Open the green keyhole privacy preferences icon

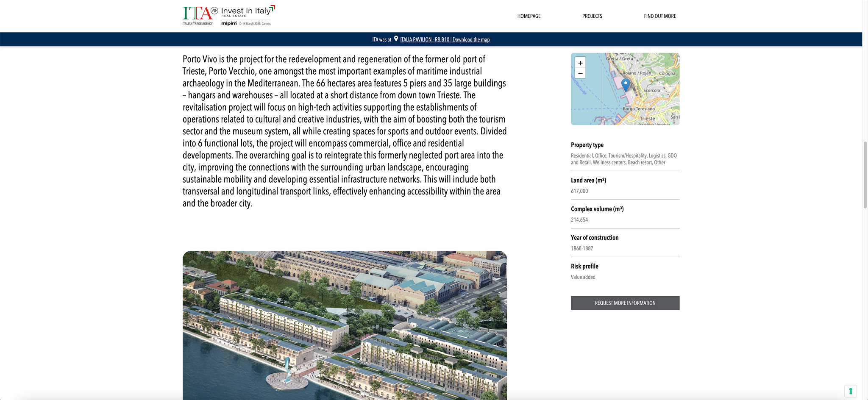click(850, 391)
